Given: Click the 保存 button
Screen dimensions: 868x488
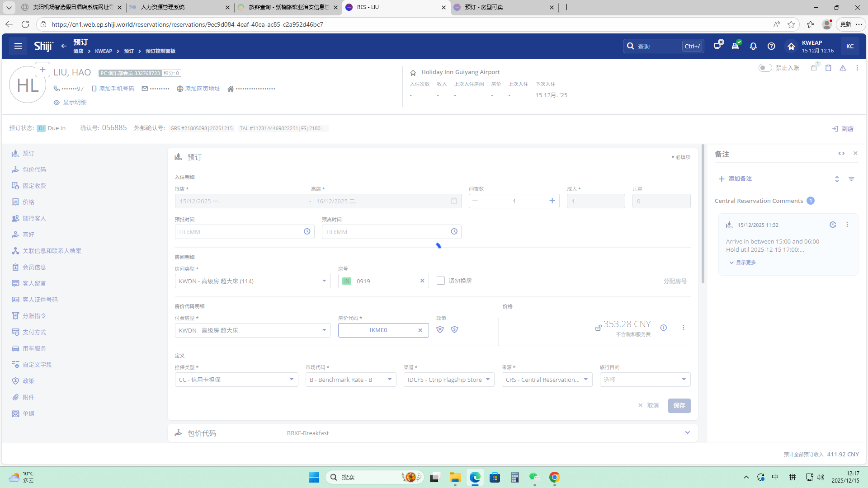Looking at the screenshot, I should point(679,405).
